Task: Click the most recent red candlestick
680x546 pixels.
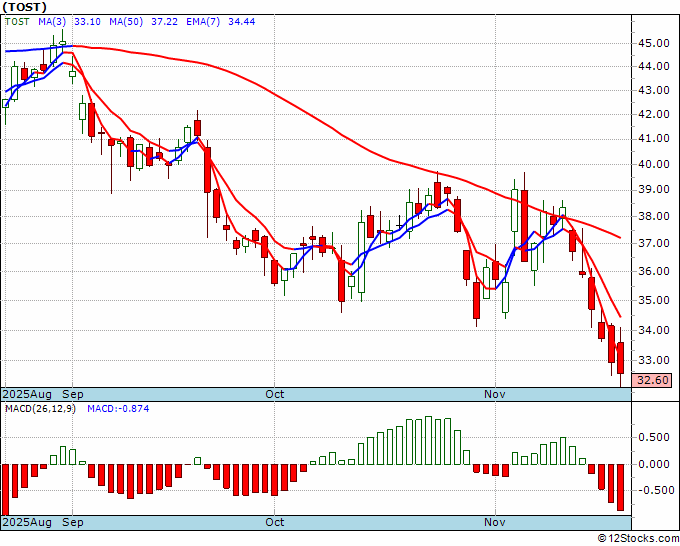Action: pyautogui.click(x=621, y=358)
